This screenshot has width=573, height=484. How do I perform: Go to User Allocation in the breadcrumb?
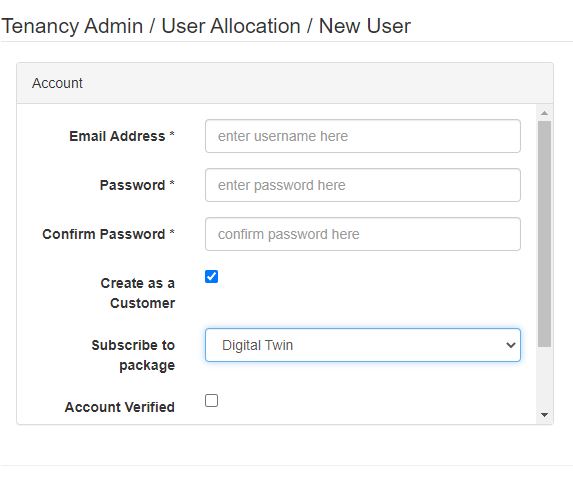[x=231, y=26]
